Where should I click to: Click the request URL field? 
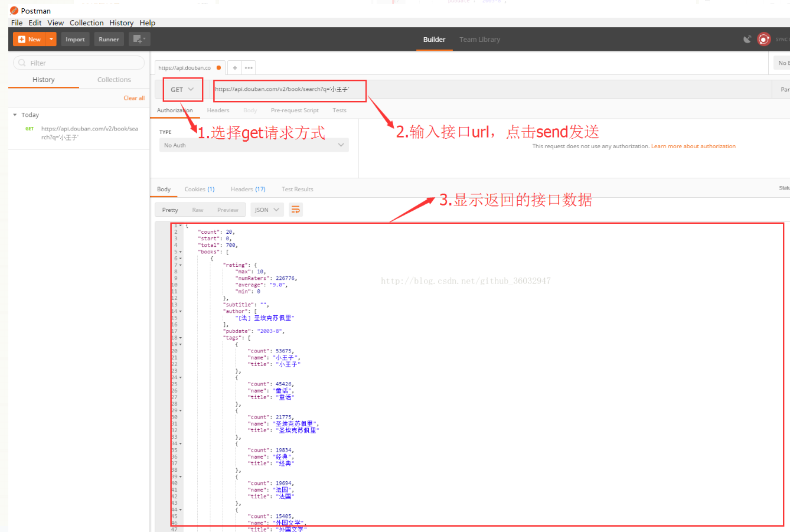[x=490, y=89]
